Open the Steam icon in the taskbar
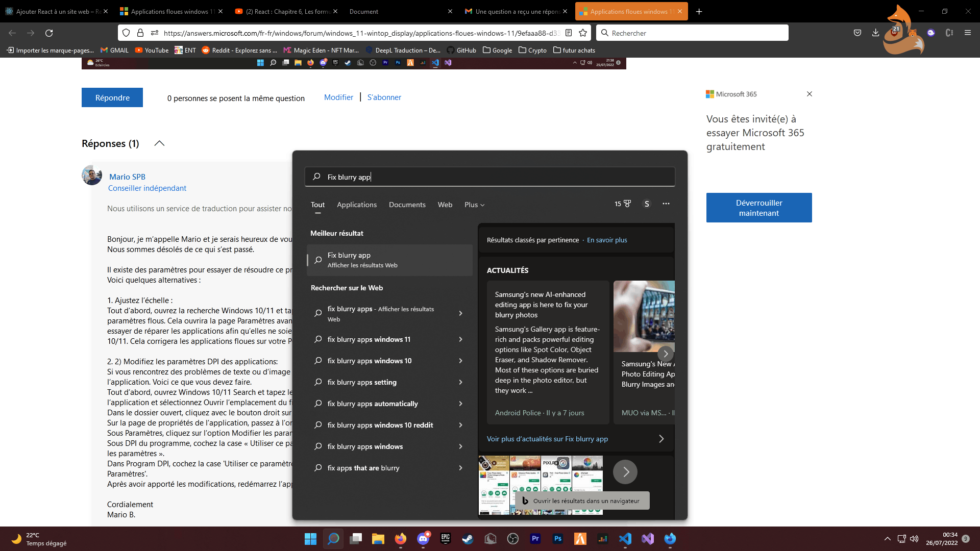The width and height of the screenshot is (980, 551). [468, 539]
